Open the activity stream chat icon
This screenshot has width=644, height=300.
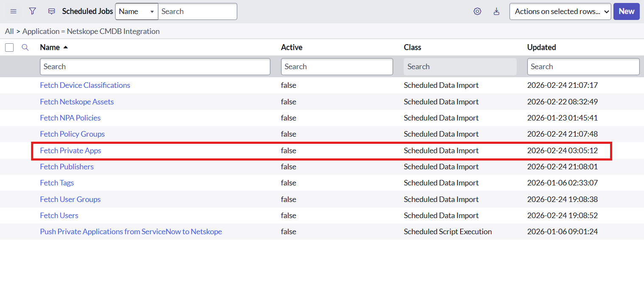coord(51,11)
